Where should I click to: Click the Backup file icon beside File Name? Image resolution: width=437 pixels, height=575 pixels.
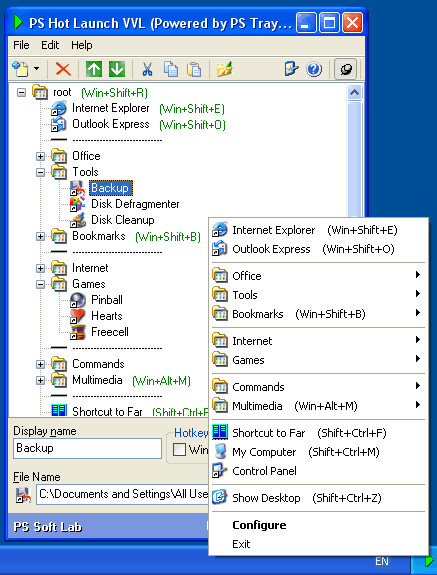coord(23,495)
